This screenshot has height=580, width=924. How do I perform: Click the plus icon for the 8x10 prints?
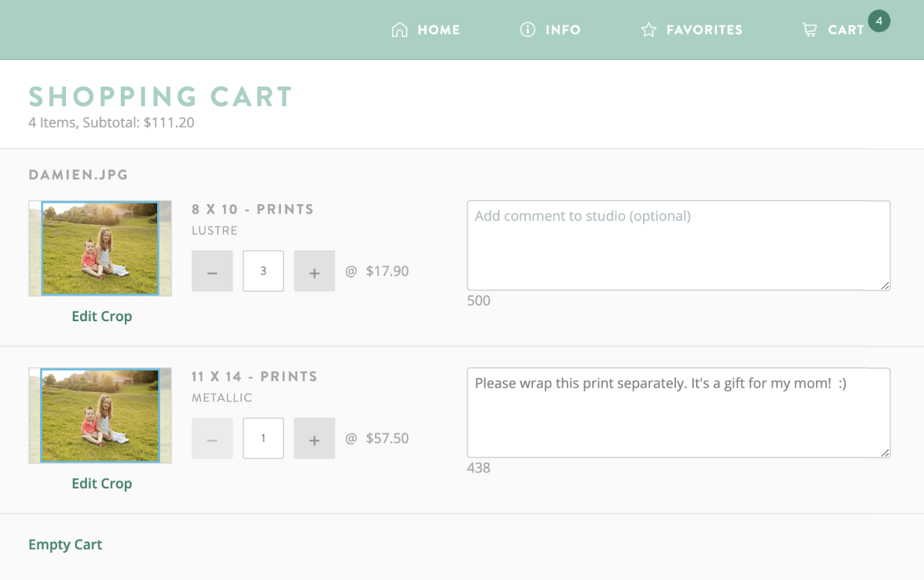point(314,270)
